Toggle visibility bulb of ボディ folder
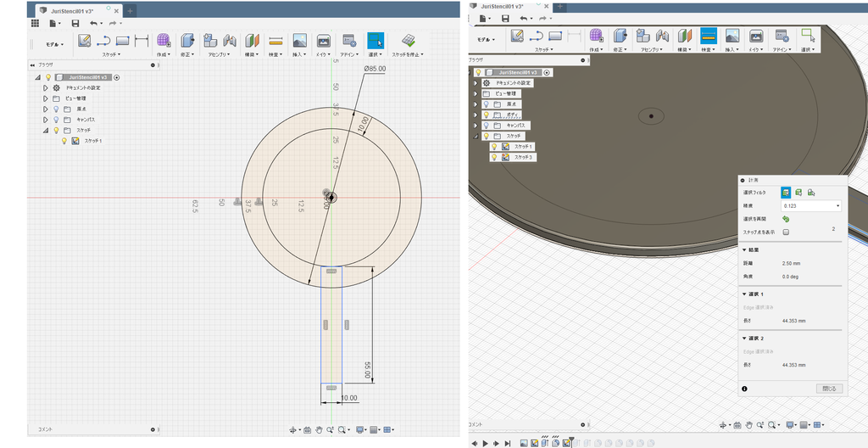The width and height of the screenshot is (868, 448). tap(486, 115)
